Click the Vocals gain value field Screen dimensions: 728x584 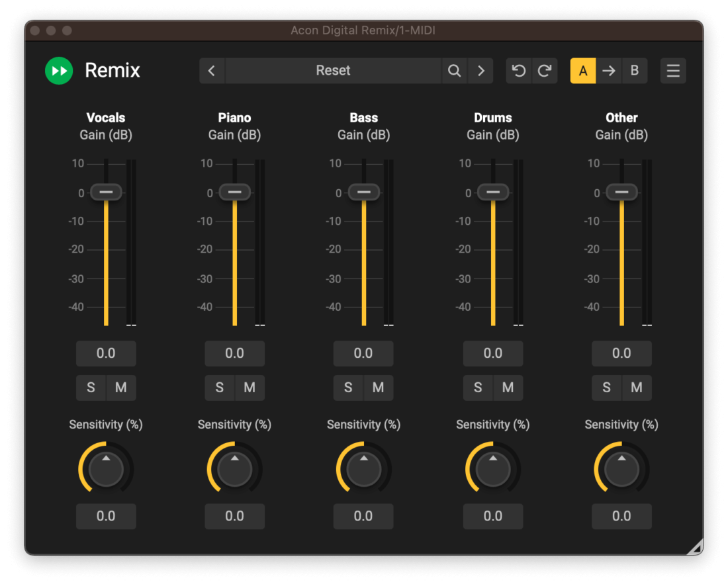(106, 353)
